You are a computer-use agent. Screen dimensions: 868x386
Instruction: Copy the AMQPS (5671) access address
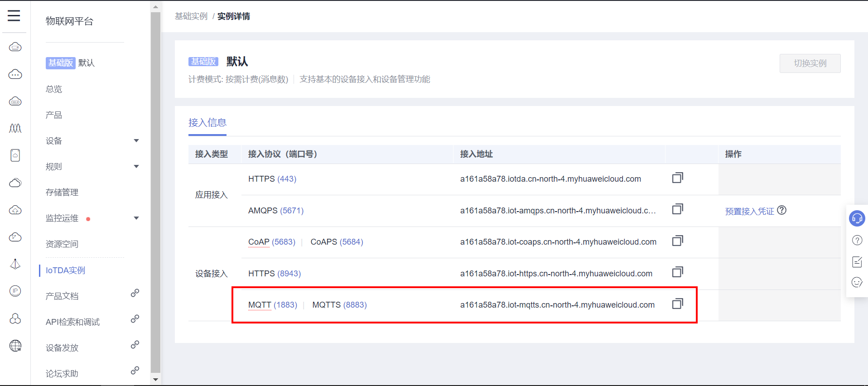678,209
